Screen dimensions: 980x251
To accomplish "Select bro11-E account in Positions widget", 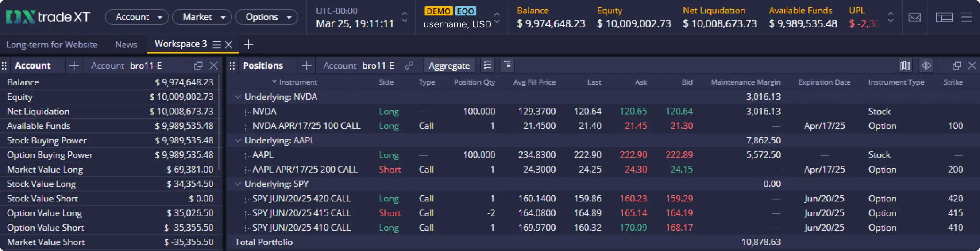I will click(378, 66).
